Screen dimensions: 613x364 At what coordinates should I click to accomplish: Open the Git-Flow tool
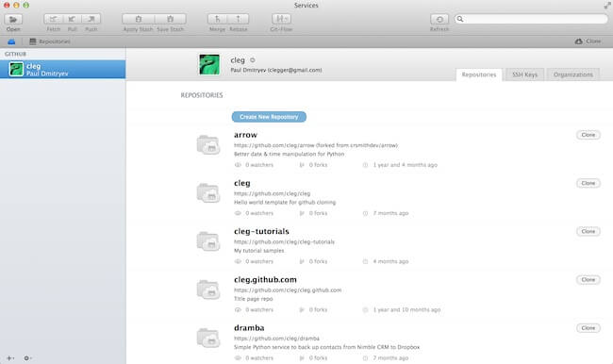click(x=281, y=19)
